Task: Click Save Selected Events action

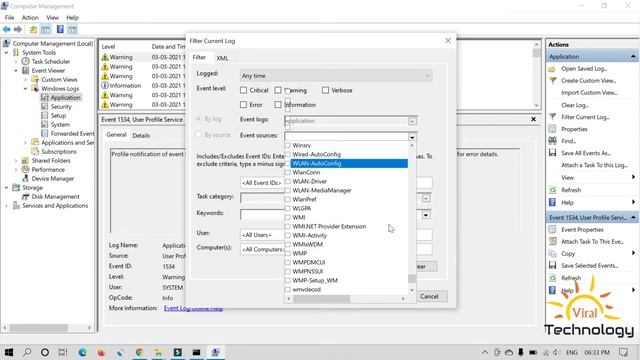Action: tap(589, 266)
